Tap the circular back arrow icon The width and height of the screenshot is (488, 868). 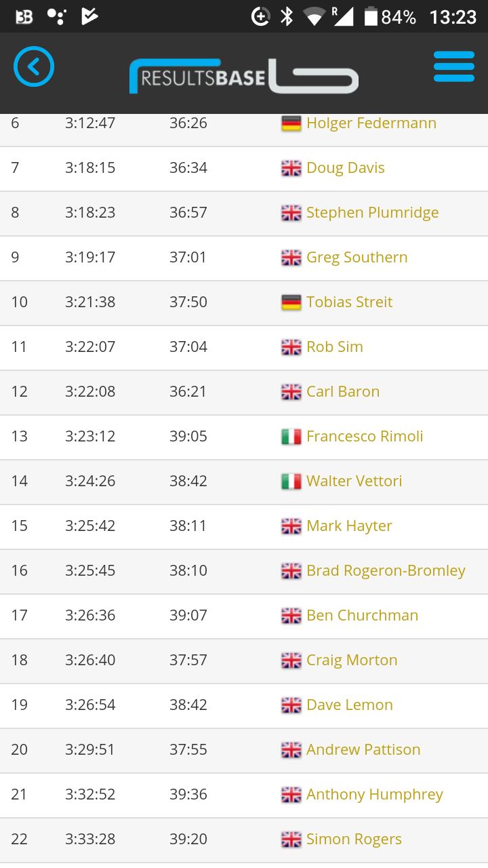point(34,66)
